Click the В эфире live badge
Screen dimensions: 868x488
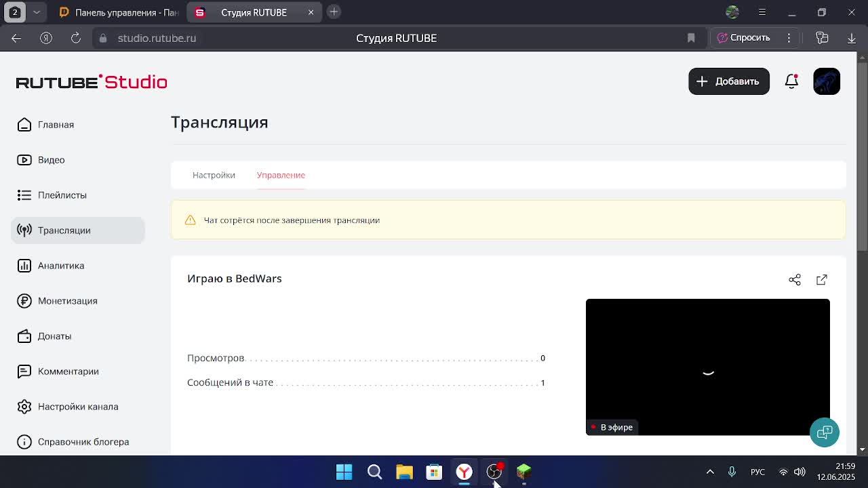[612, 427]
